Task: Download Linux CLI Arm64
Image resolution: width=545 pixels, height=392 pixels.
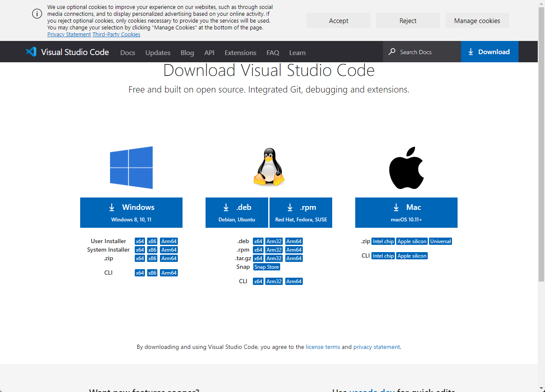Action: tap(294, 282)
